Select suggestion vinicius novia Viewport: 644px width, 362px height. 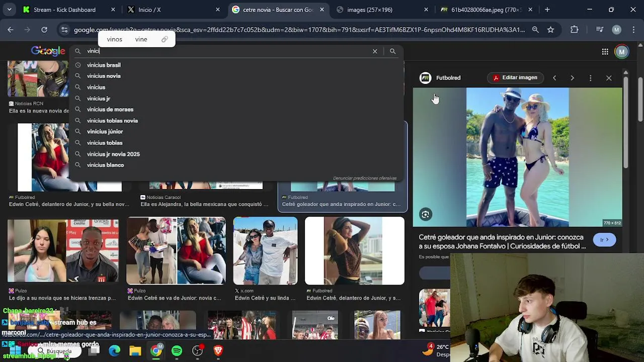pos(236,76)
